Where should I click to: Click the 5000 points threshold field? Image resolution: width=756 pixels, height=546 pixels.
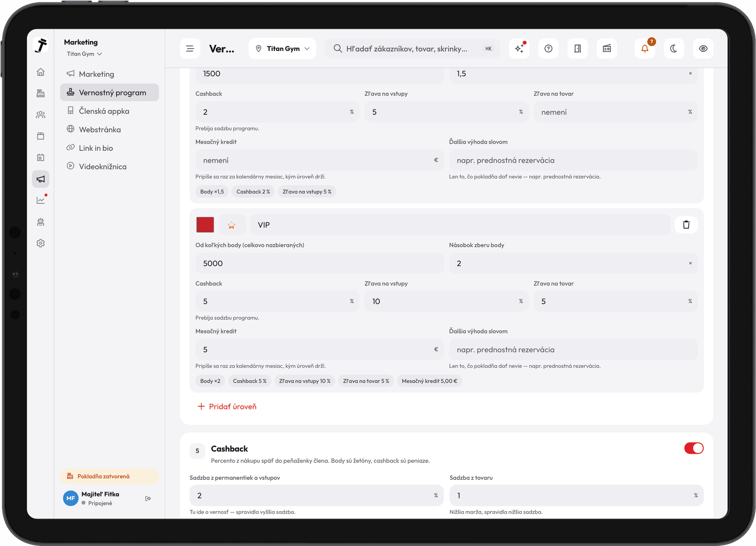pos(319,264)
